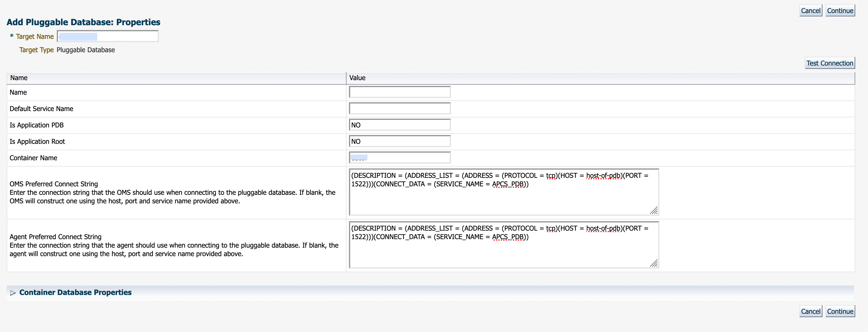Viewport: 868px width, 332px height.
Task: Expand the Container Database Properties section
Action: tap(13, 293)
